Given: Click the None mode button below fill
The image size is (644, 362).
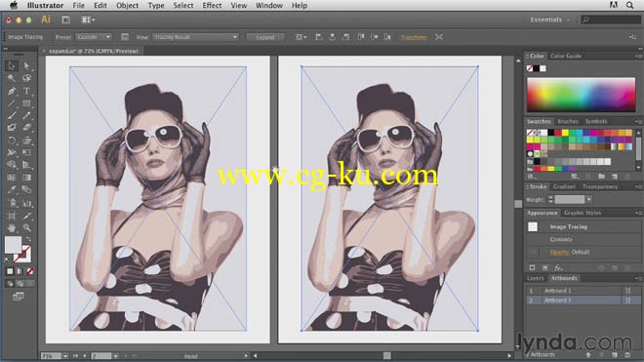Looking at the screenshot, I should pyautogui.click(x=30, y=271).
